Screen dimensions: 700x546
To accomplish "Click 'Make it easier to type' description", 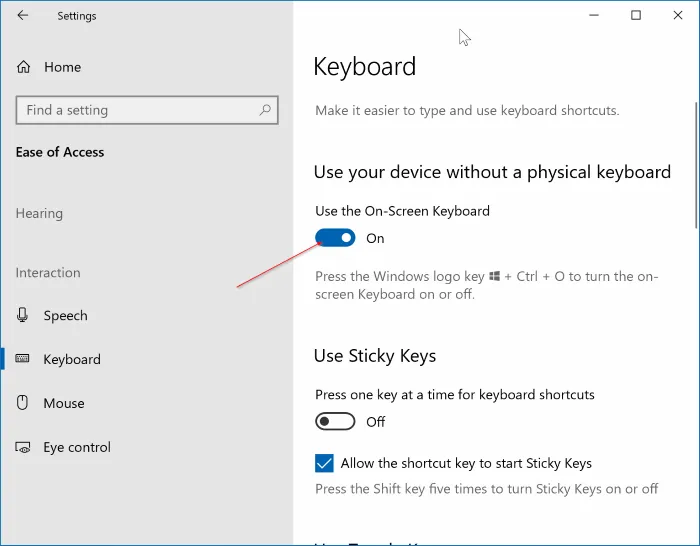I will pos(467,110).
